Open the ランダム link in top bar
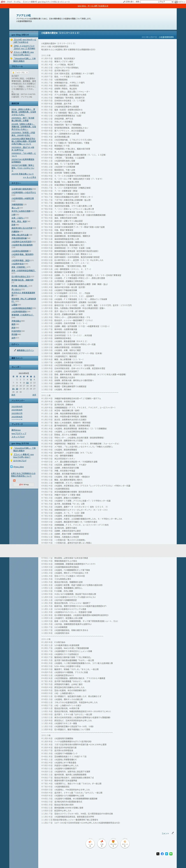The height and width of the screenshot is (868, 186). pos(17,2)
